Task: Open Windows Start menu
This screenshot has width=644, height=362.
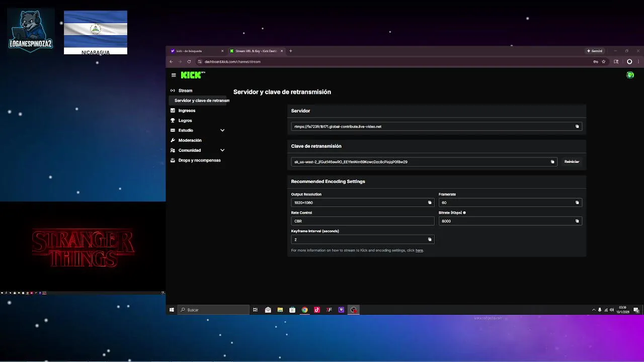Action: tap(172, 310)
